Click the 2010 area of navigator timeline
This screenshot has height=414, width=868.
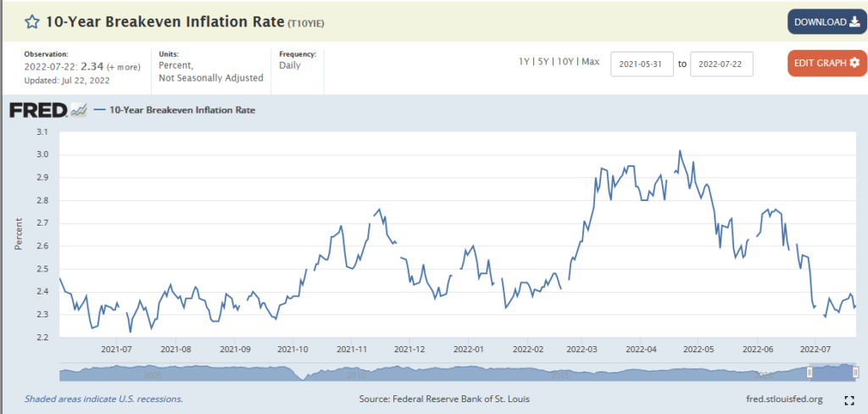357,373
